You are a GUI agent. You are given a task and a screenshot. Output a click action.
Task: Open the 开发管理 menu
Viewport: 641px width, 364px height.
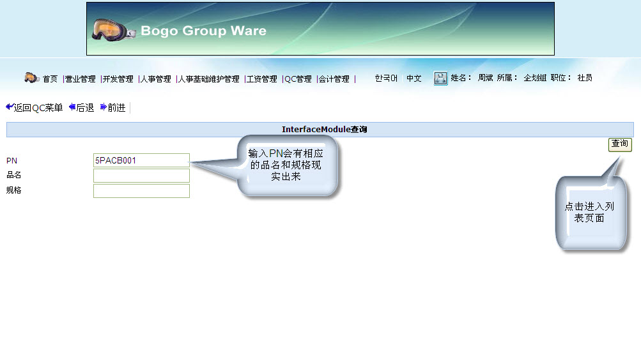118,79
